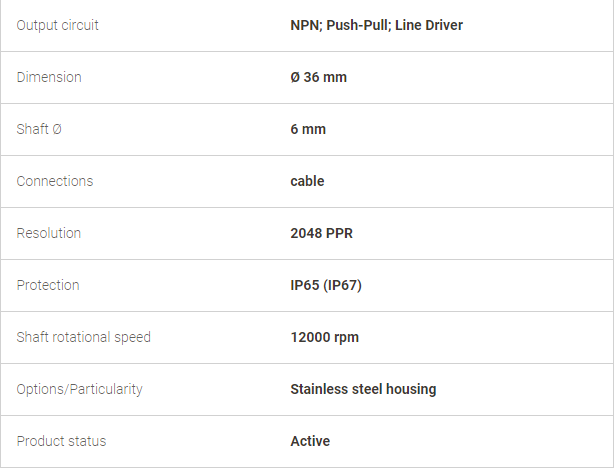Select the 2048 PPR value
This screenshot has height=468, width=614.
click(x=321, y=233)
